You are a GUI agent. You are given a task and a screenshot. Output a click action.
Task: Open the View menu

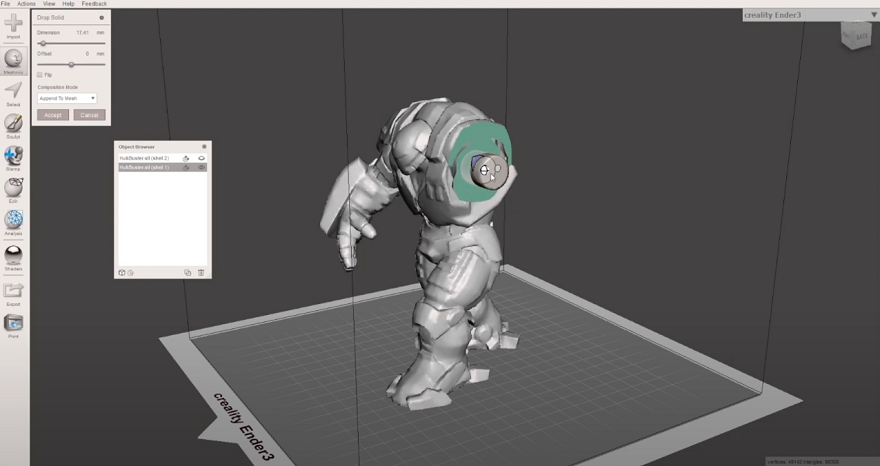point(49,4)
